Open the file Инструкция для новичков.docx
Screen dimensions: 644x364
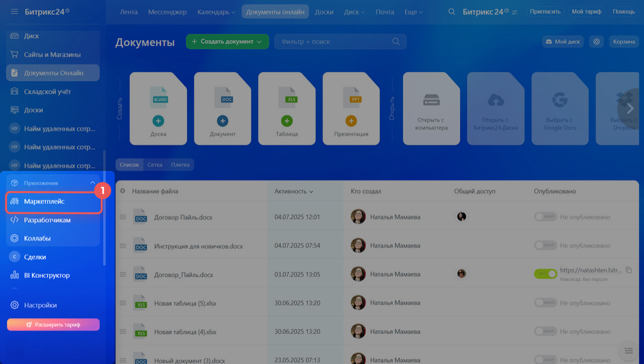198,246
